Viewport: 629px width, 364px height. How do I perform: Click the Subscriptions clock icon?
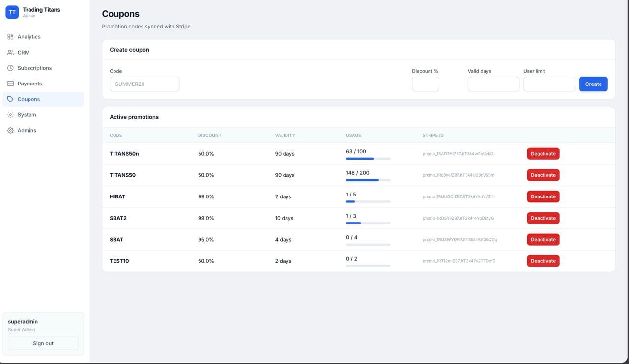[x=10, y=68]
